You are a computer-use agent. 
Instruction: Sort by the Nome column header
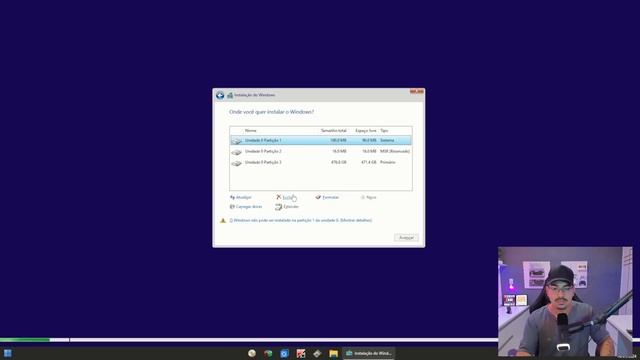(251, 131)
